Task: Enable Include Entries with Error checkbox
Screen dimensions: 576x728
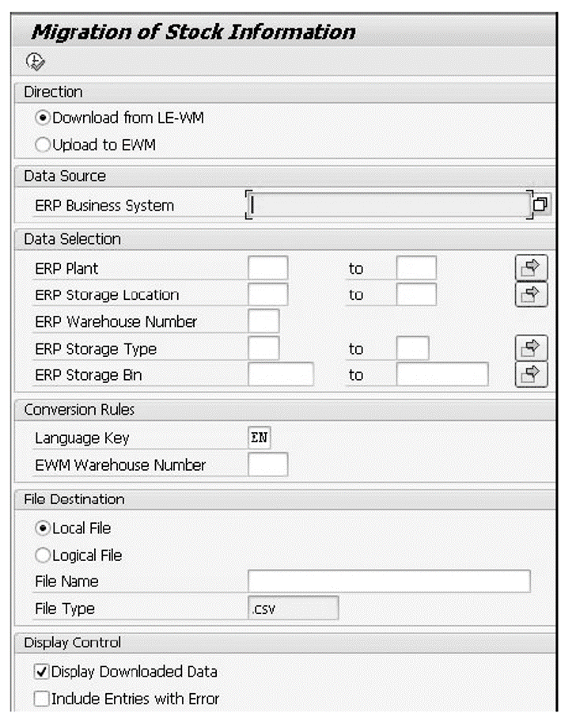Action: [41, 699]
